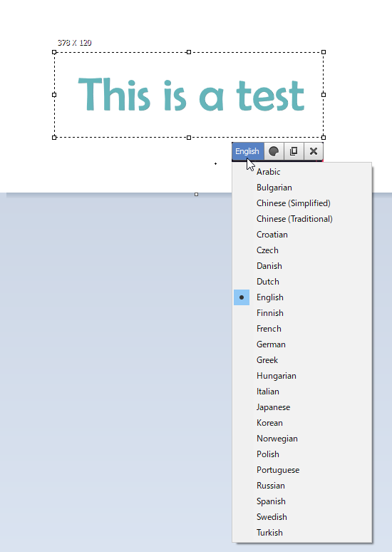The width and height of the screenshot is (392, 552).
Task: Close the capture toolbar with X
Action: 313,151
